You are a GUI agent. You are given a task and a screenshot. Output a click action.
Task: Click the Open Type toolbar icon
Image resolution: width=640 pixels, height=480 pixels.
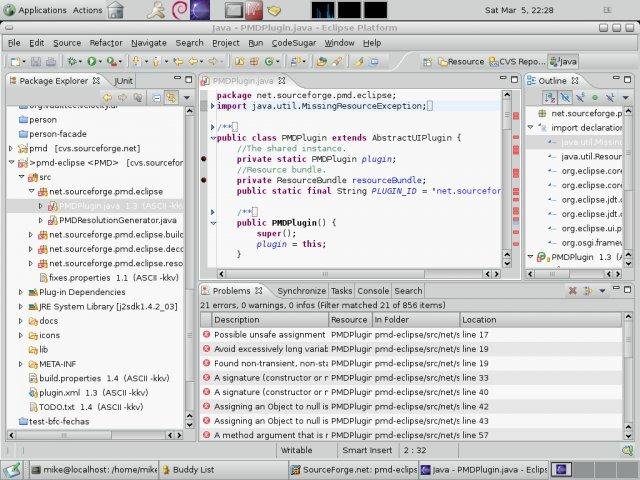(x=322, y=62)
